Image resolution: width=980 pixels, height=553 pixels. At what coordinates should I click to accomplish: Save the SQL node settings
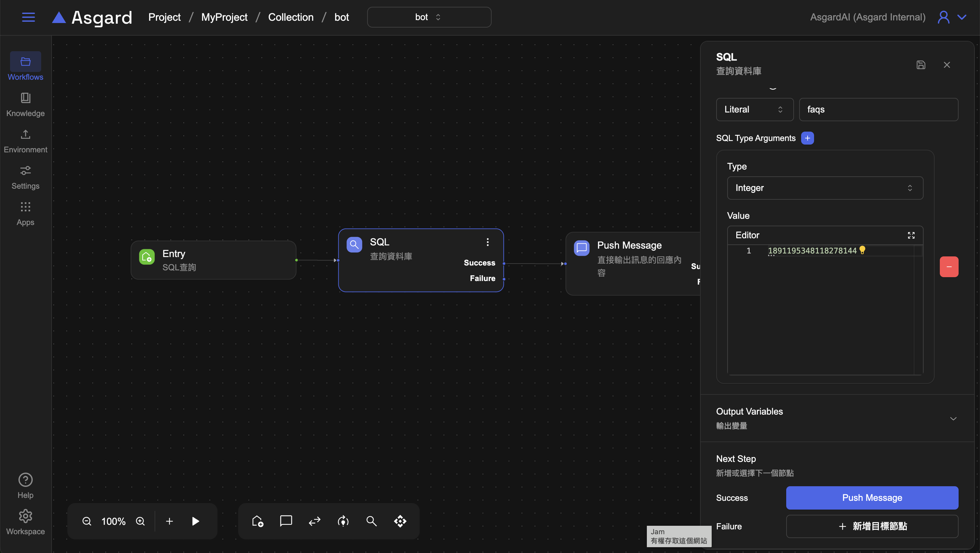coord(921,65)
